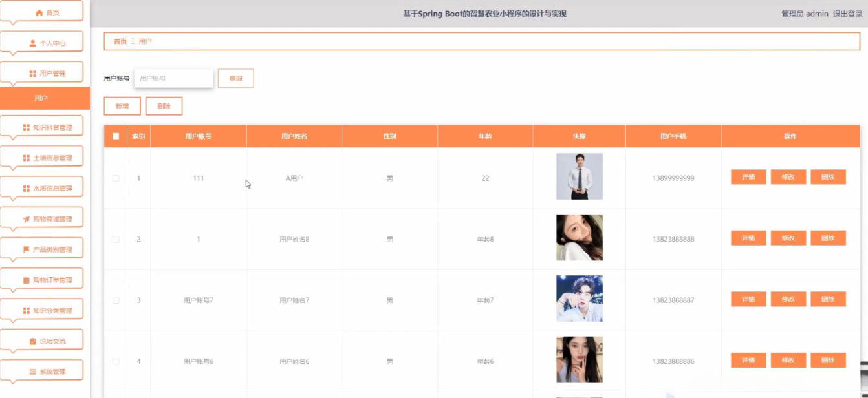
Task: Check the checkbox for row 用户姓名7
Action: 116,300
